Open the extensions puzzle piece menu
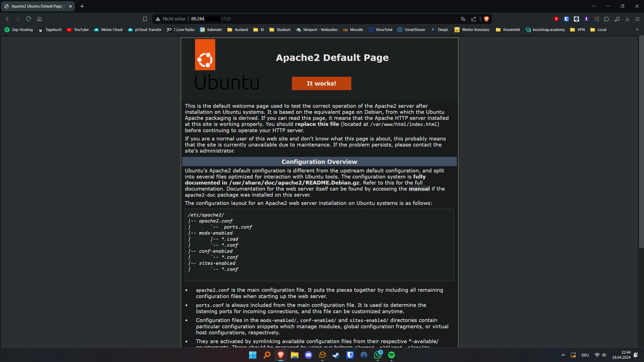This screenshot has height=362, width=644. (x=607, y=19)
